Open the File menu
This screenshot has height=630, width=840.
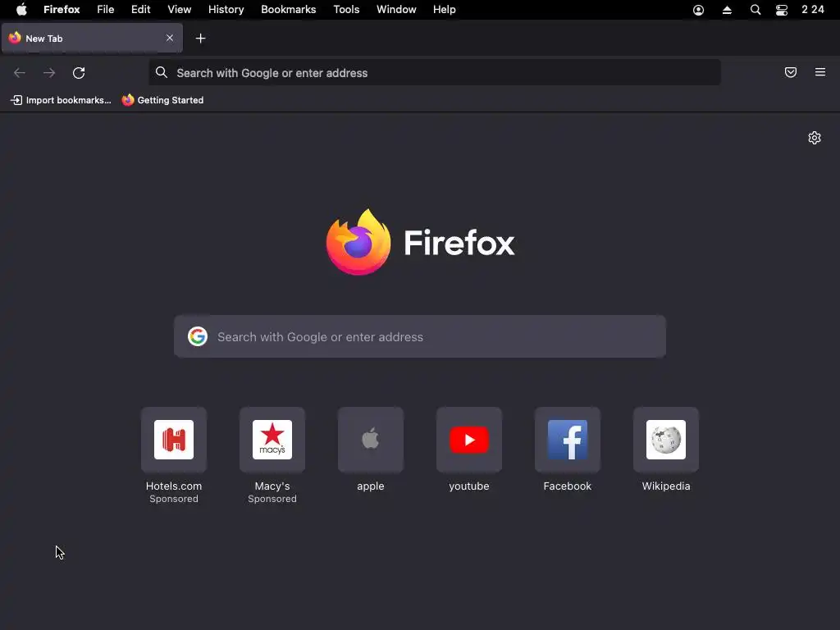pyautogui.click(x=106, y=10)
